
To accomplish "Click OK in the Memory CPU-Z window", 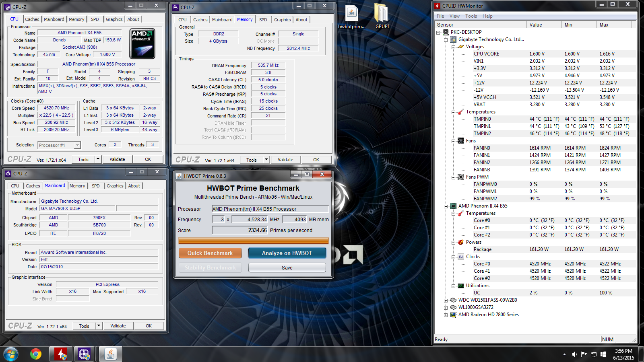I will (316, 160).
